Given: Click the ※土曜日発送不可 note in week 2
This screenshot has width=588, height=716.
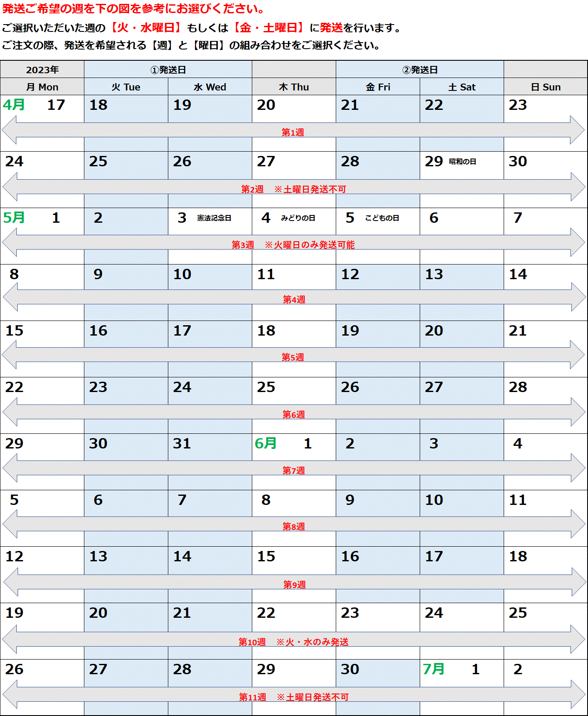Looking at the screenshot, I should click(310, 189).
